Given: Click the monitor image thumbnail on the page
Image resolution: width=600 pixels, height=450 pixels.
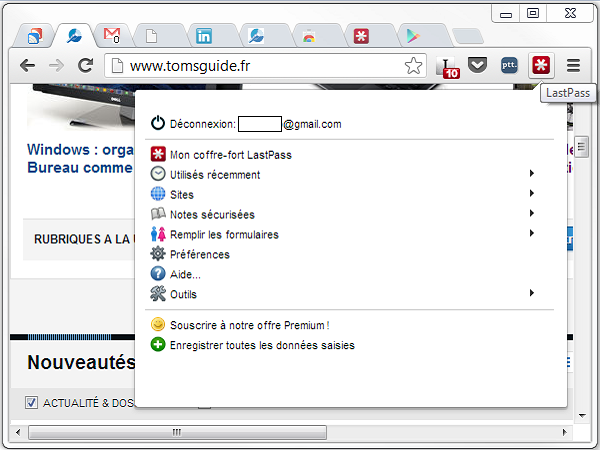Looking at the screenshot, I should (x=82, y=106).
